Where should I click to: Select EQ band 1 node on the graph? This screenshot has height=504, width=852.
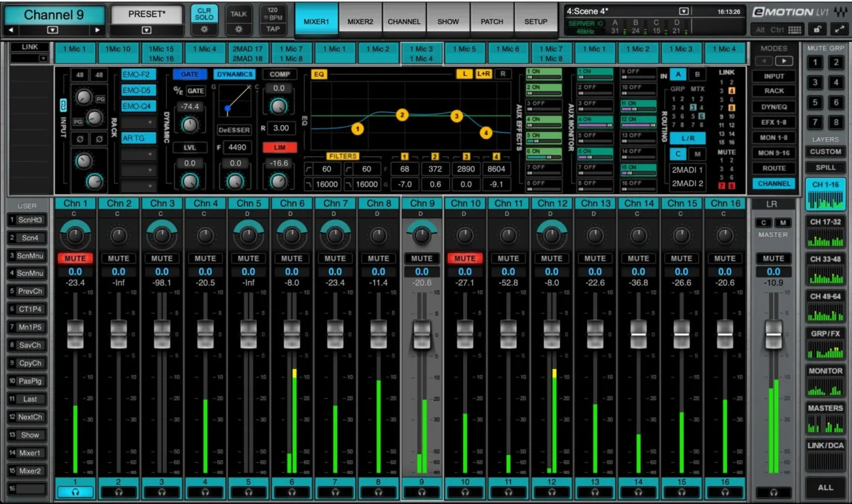pyautogui.click(x=357, y=128)
